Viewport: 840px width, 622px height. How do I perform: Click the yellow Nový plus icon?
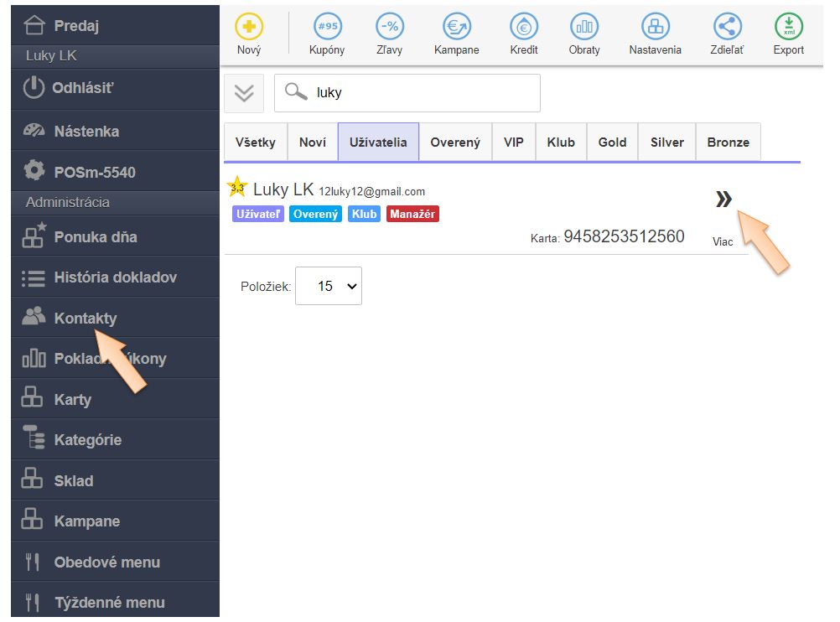tap(248, 27)
